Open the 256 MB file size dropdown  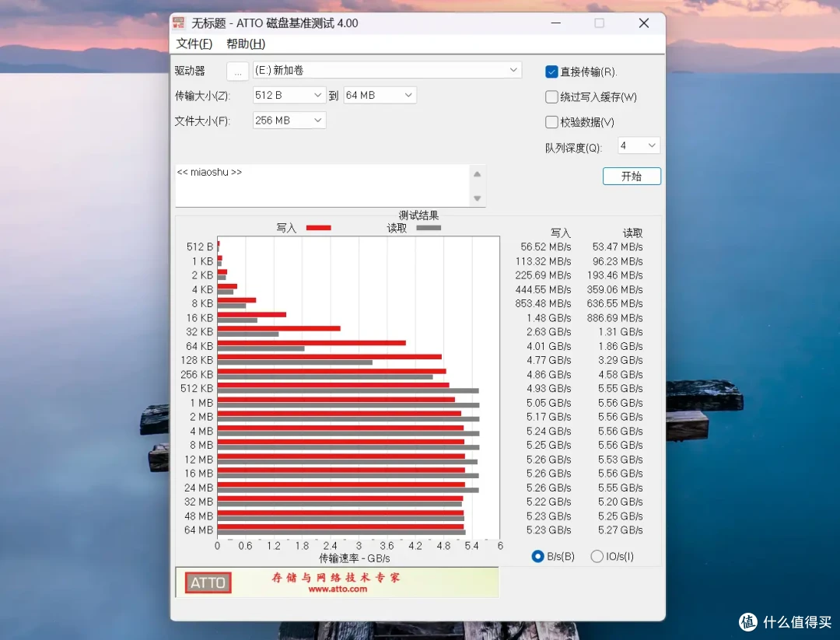289,121
